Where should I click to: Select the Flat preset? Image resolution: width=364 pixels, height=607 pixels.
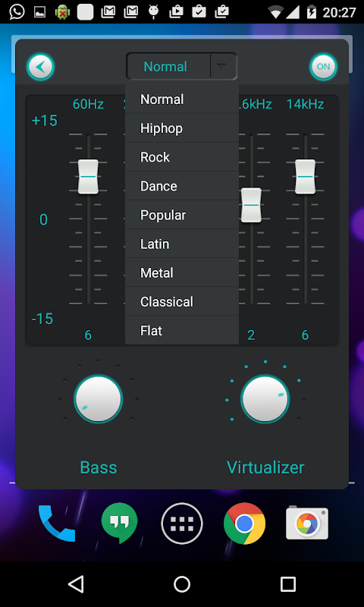[x=181, y=330]
